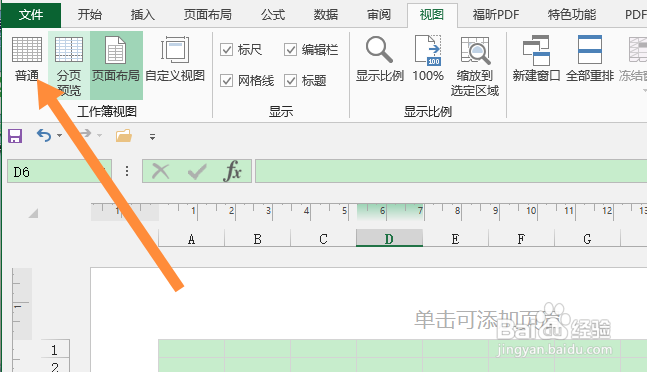Switch to the Home (开始) tab

[90, 15]
